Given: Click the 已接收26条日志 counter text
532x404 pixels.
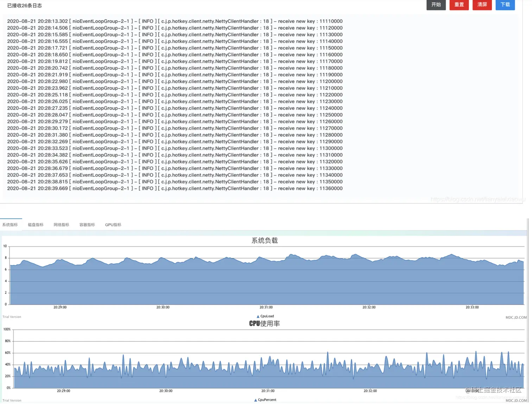Looking at the screenshot, I should 24,6.
